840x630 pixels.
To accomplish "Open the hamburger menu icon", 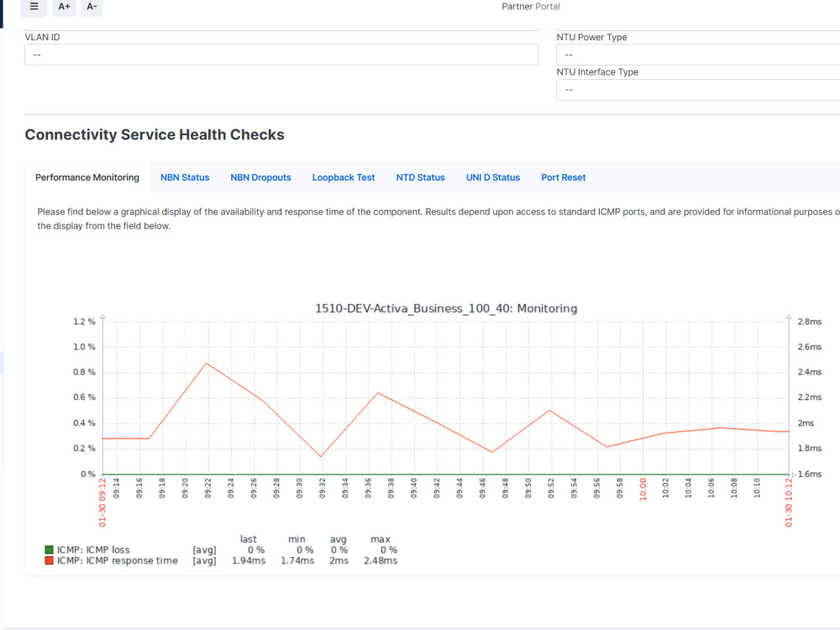I will point(34,7).
